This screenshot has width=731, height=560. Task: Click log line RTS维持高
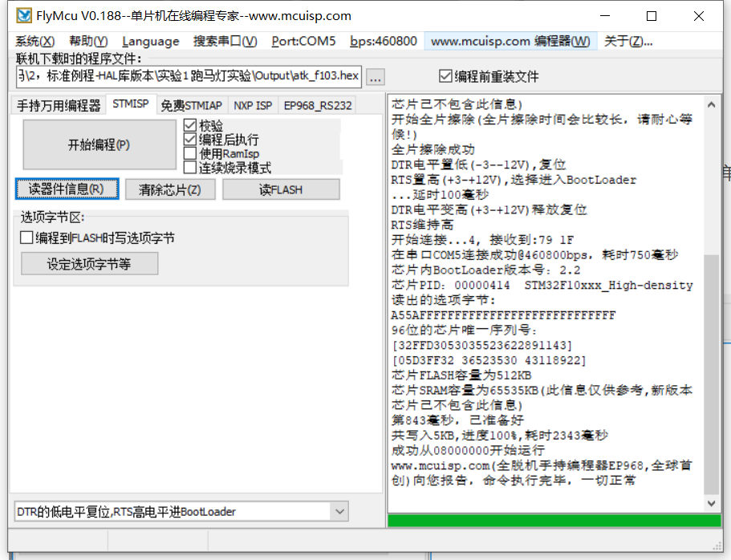422,225
